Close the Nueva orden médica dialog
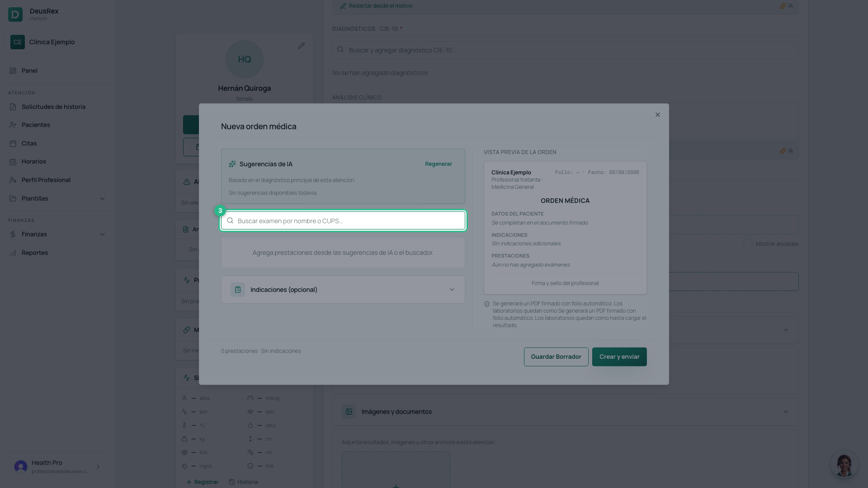Screen dimensions: 868x488 tap(658, 115)
